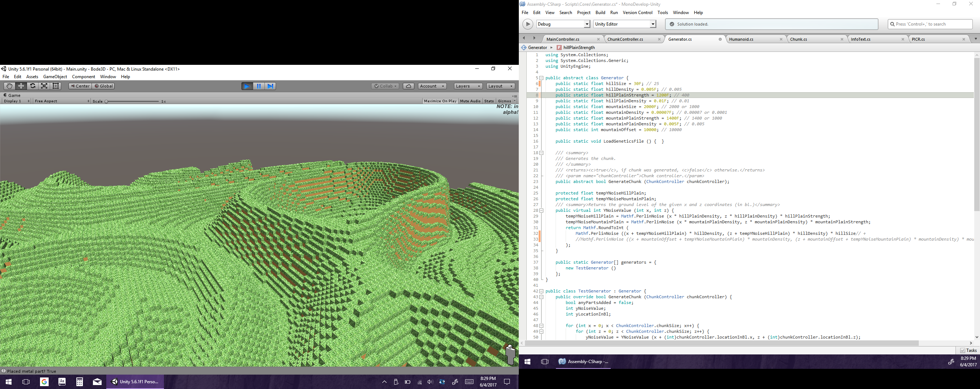Image resolution: width=980 pixels, height=389 pixels.
Task: Open the Free Aspect dropdown
Action: (62, 101)
